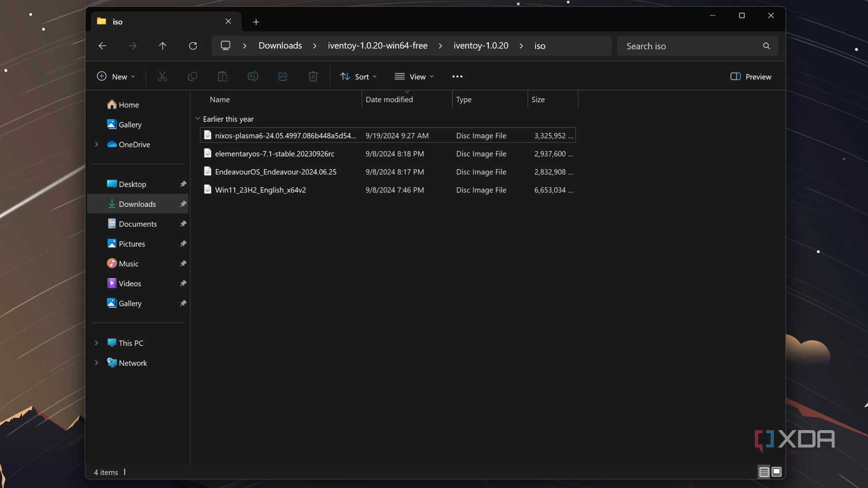Screen dimensions: 868x488
Task: Navigate to Downloads in the breadcrumb
Action: (x=280, y=46)
